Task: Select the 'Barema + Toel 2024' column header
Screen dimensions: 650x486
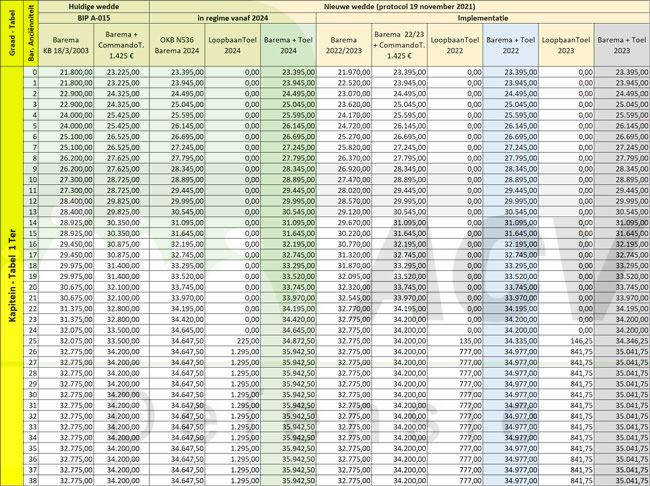Action: [x=288, y=45]
